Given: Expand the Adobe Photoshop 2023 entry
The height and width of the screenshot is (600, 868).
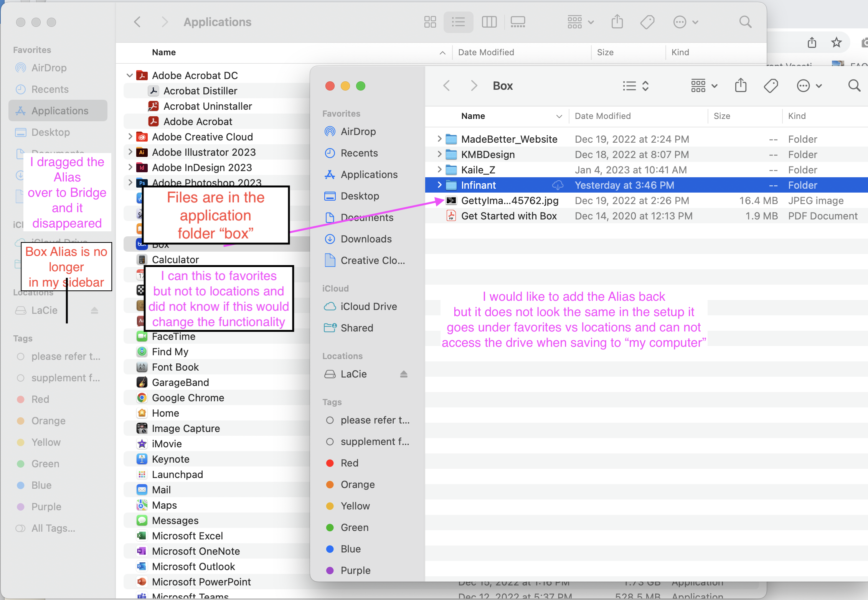Looking at the screenshot, I should tap(129, 182).
